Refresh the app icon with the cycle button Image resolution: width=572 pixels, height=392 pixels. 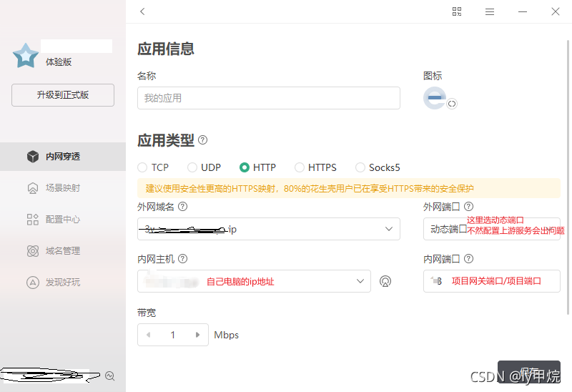click(x=452, y=104)
